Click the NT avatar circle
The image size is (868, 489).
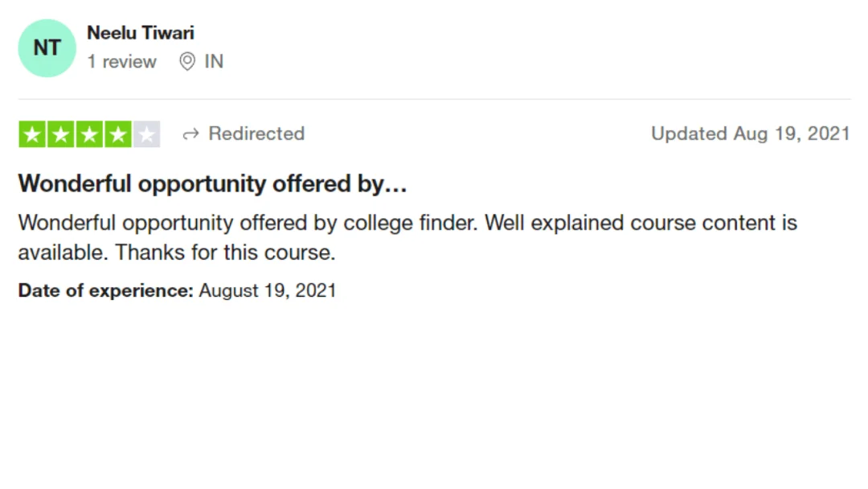pyautogui.click(x=47, y=48)
